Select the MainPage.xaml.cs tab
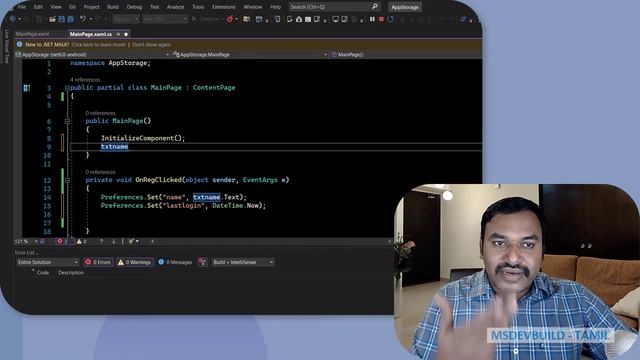Viewport: 640px width, 360px height. point(91,34)
